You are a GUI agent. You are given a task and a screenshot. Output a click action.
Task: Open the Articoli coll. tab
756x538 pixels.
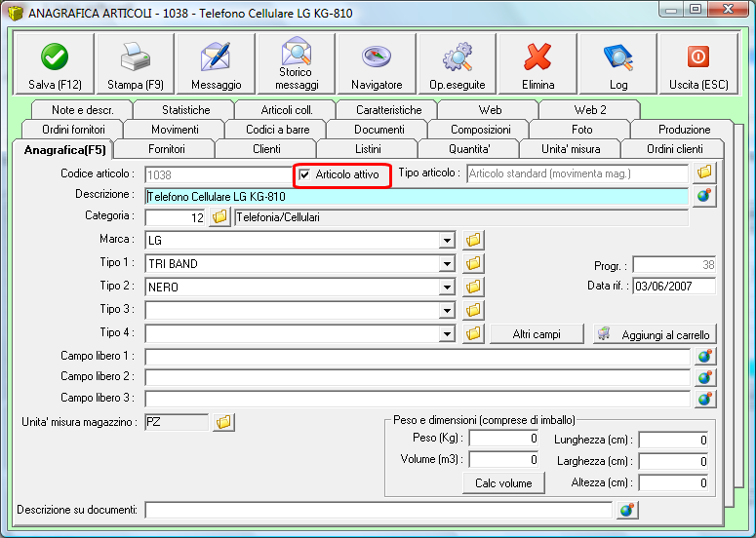tap(287, 109)
